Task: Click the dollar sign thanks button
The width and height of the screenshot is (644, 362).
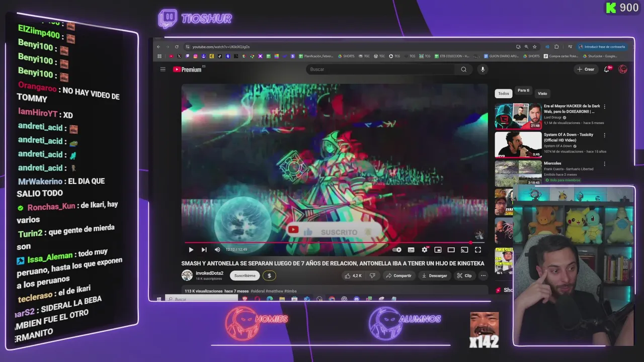Action: [x=269, y=276]
